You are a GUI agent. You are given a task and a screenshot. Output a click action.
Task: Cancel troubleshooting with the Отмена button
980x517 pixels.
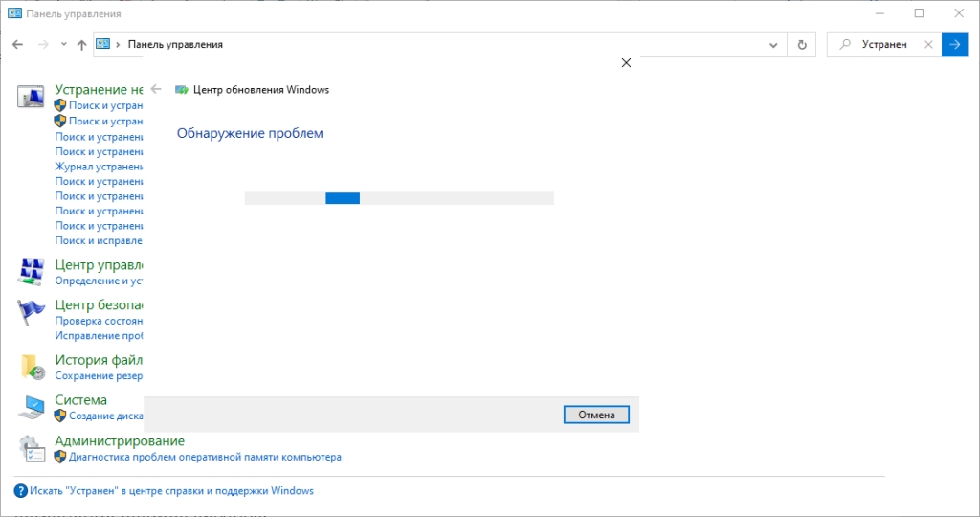(596, 415)
